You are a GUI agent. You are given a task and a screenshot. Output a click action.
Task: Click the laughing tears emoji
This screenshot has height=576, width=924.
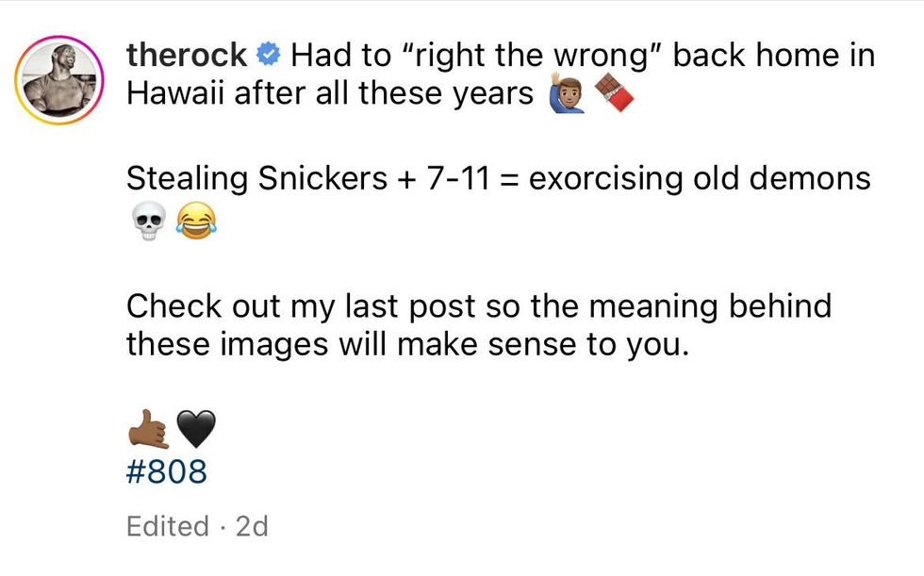tap(195, 222)
